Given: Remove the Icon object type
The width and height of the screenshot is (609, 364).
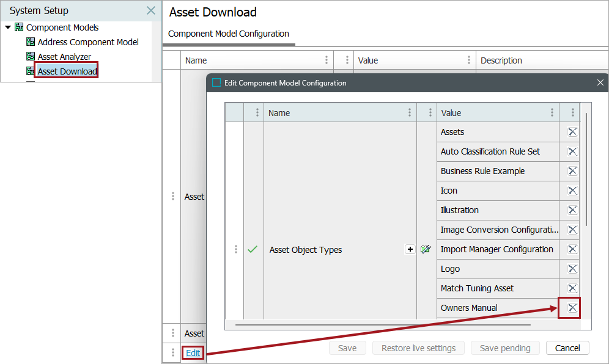Looking at the screenshot, I should pos(572,191).
